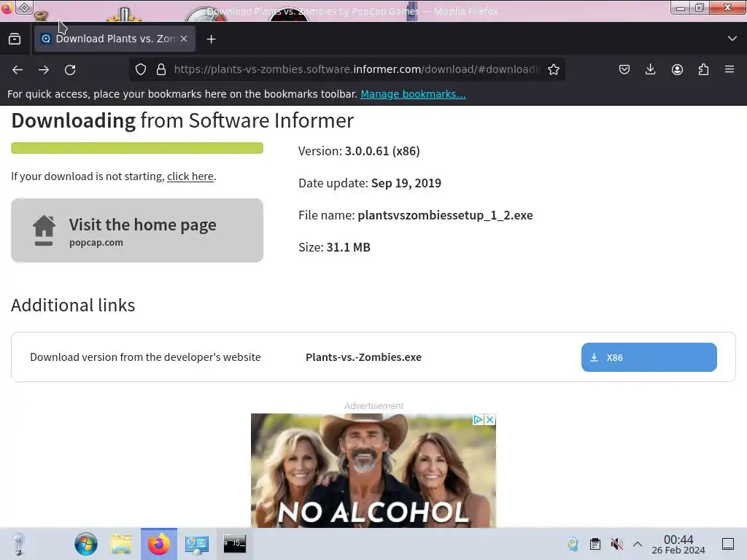The width and height of the screenshot is (747, 560).
Task: Click the green download progress bar
Action: tap(137, 148)
